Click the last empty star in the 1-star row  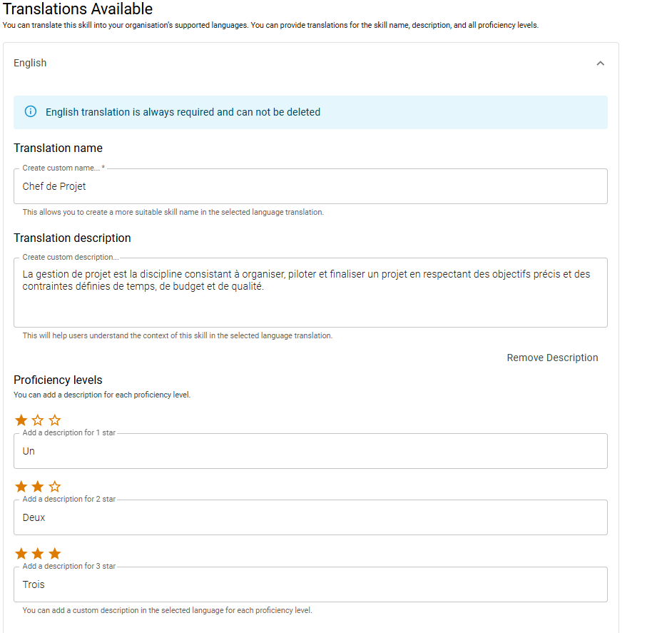coord(55,420)
